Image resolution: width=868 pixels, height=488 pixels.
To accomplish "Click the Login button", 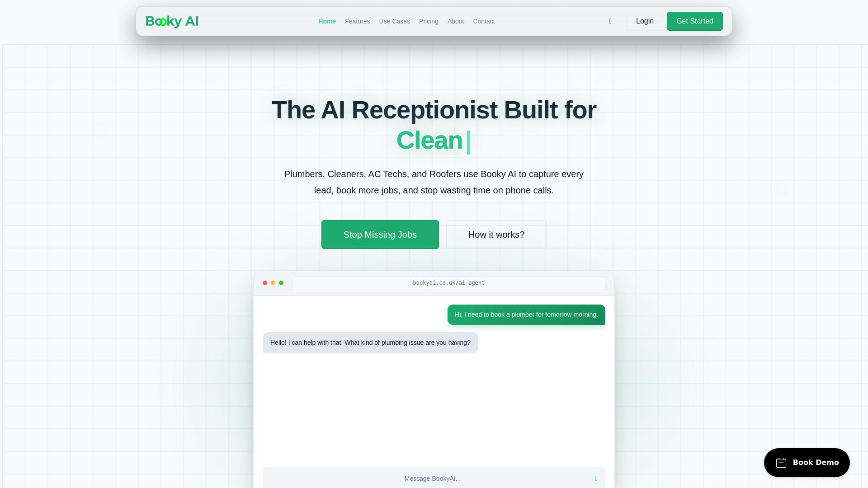I will point(645,21).
